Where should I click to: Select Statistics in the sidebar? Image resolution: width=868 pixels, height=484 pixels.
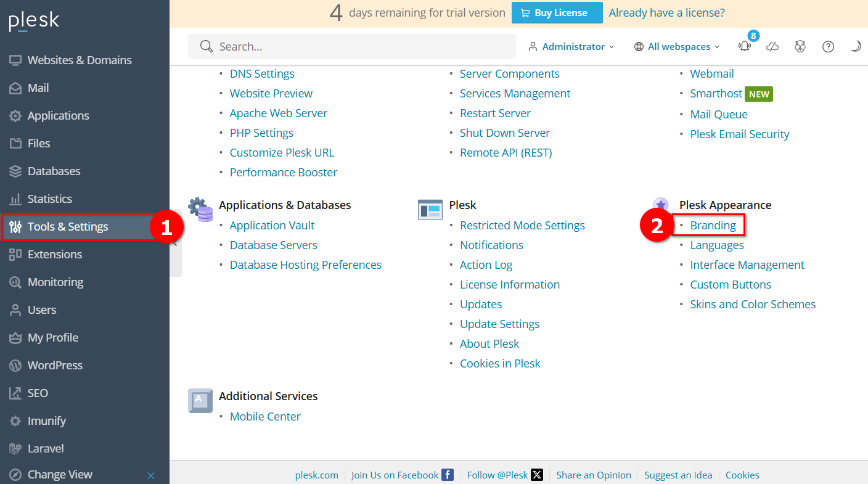click(x=84, y=199)
